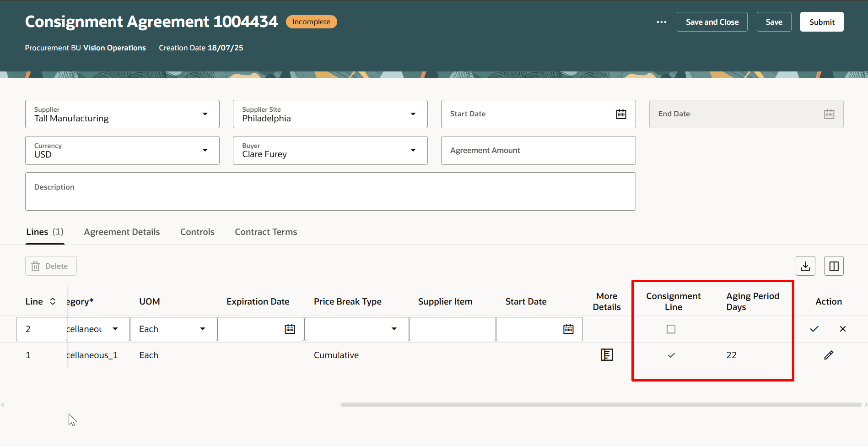Screen dimensions: 868x447
Task: Open line 2 Start Date calendar
Action: (x=568, y=329)
